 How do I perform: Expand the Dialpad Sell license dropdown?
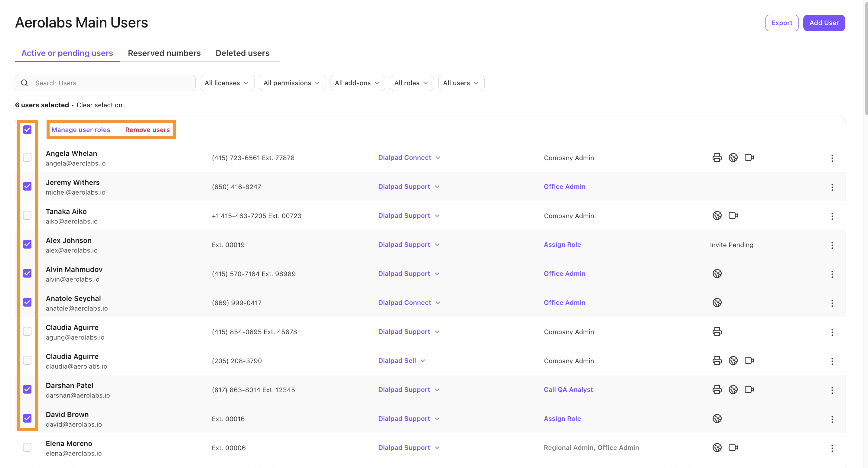(402, 360)
